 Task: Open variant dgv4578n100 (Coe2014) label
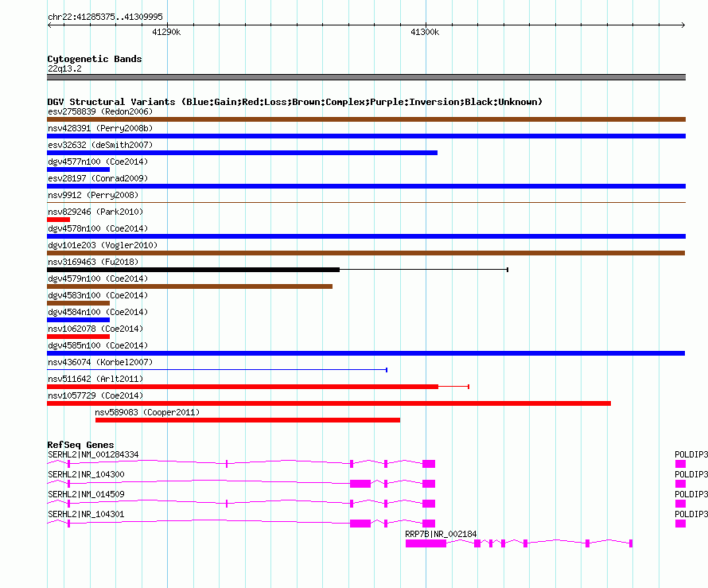98,228
